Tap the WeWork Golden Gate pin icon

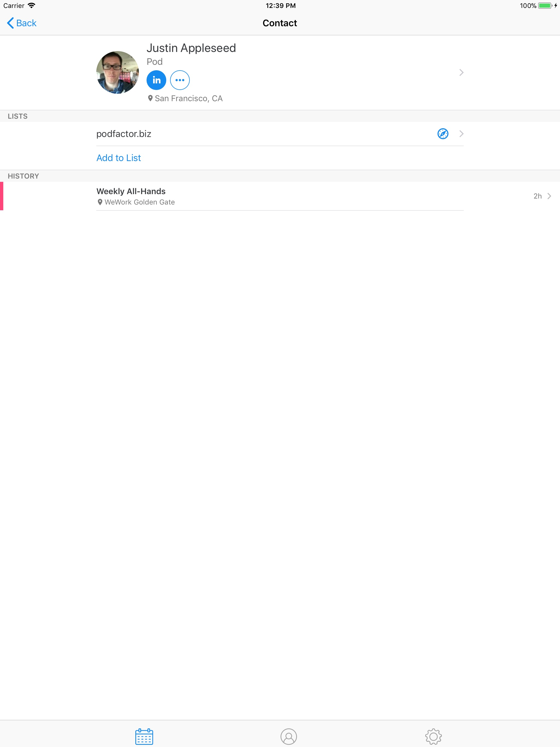[x=100, y=202]
